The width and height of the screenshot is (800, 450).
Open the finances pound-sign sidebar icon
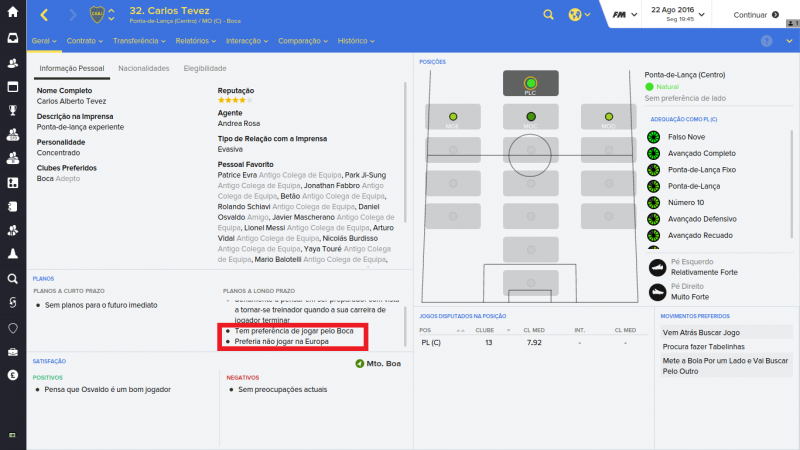12,375
